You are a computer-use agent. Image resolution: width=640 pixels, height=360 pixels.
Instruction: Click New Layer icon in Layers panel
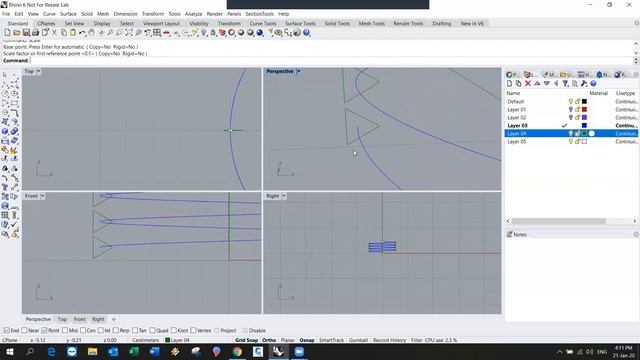tap(509, 83)
